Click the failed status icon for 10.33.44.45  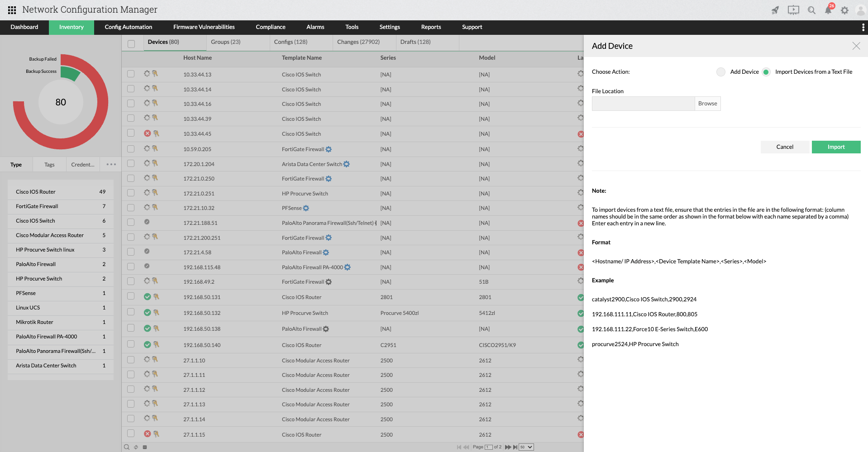click(147, 133)
